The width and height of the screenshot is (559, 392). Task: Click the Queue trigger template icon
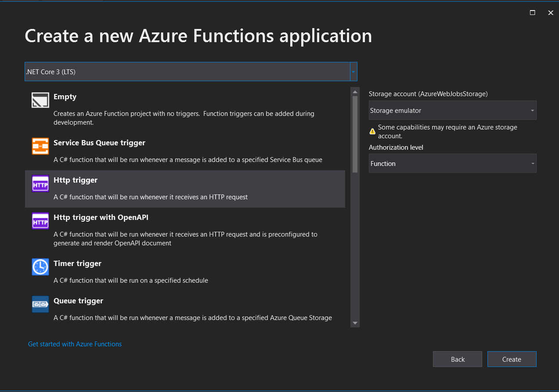pyautogui.click(x=40, y=304)
